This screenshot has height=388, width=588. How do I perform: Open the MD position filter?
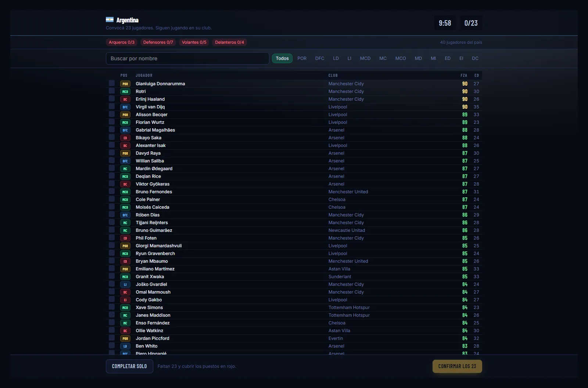(418, 58)
